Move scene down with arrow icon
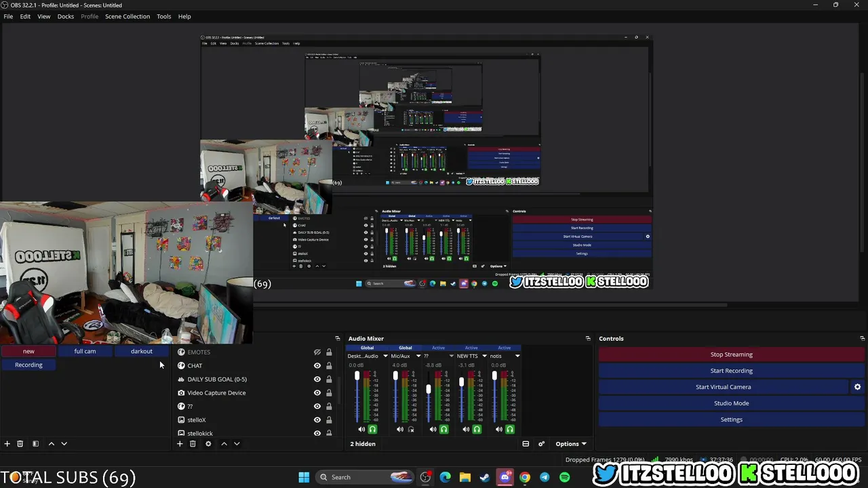 [x=64, y=444]
